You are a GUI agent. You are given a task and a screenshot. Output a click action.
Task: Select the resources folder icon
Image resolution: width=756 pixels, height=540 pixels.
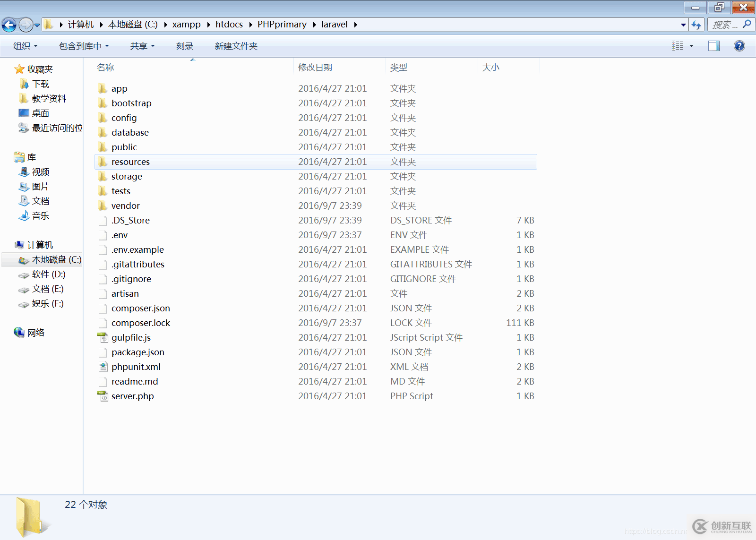pos(103,162)
